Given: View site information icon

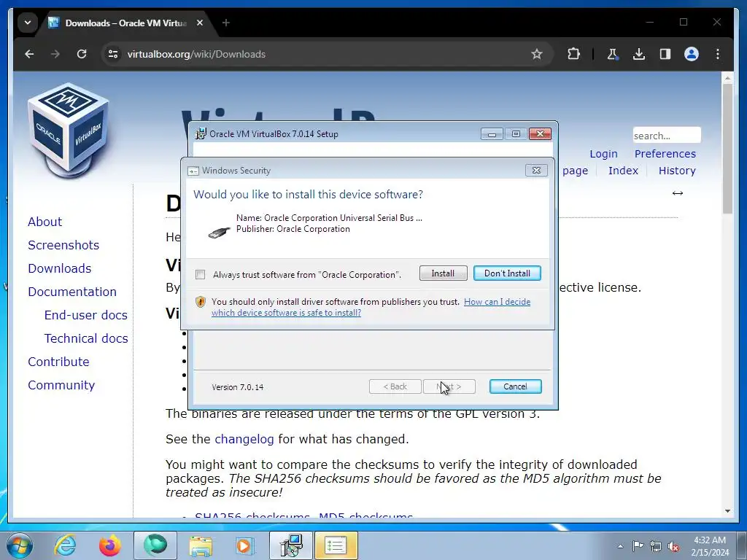Looking at the screenshot, I should 113,54.
